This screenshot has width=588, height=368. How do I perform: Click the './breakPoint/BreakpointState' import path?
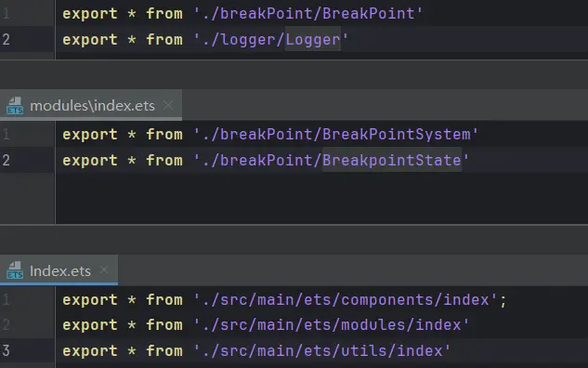coord(331,161)
